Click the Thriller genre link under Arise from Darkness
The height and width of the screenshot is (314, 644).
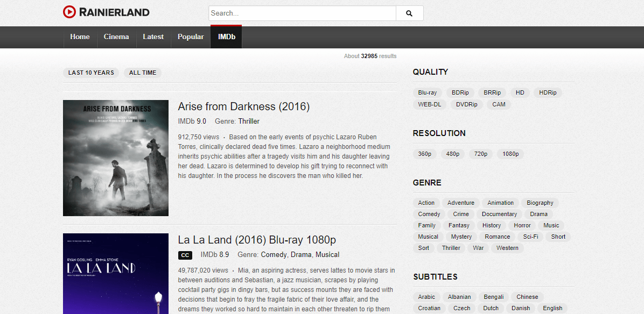click(249, 122)
